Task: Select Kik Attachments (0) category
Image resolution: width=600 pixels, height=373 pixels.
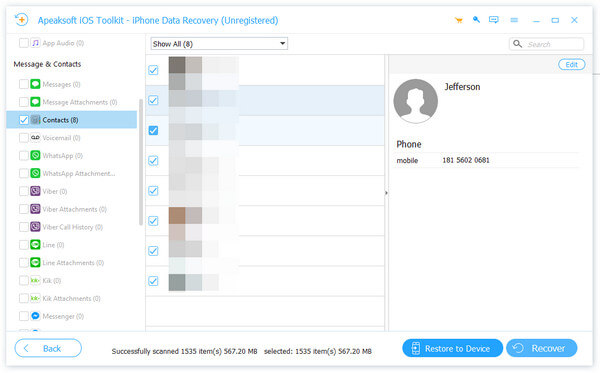Action: tap(72, 298)
